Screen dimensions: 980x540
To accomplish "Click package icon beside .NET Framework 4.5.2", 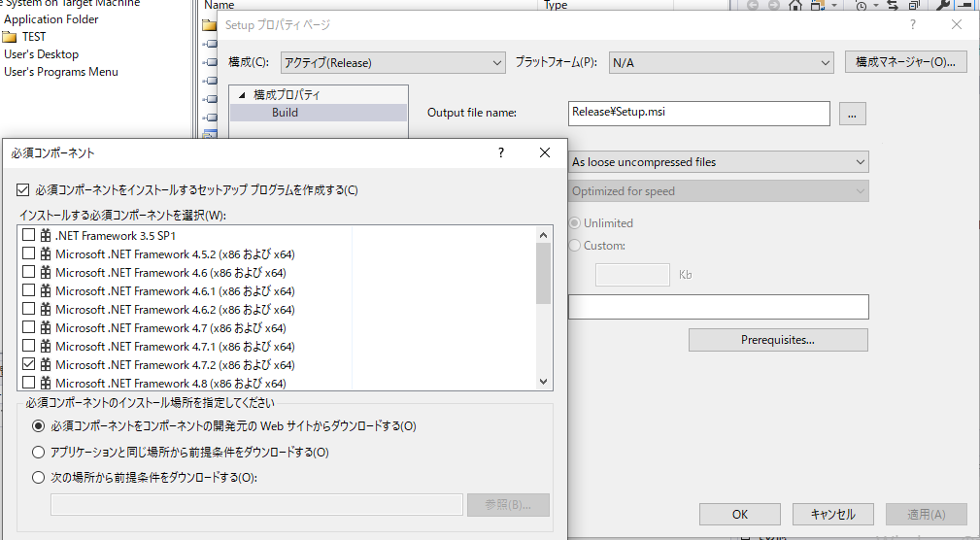I will click(46, 253).
